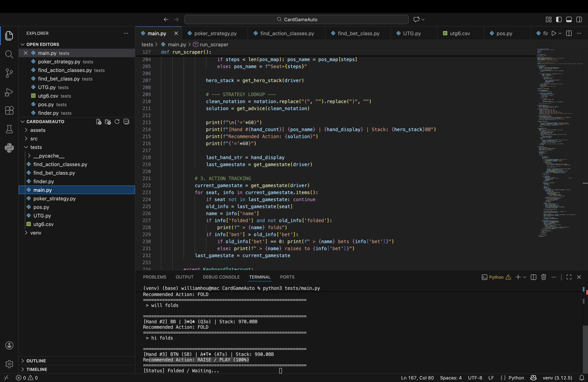
Task: Toggle the secondary side bar
Action: 579,19
